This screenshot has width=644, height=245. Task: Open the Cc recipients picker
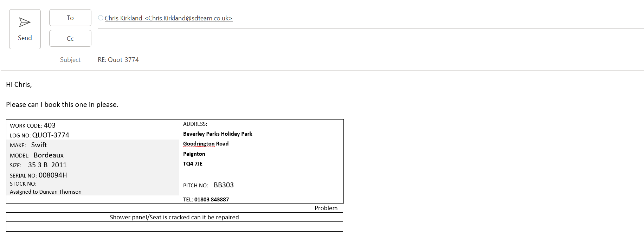coord(70,38)
